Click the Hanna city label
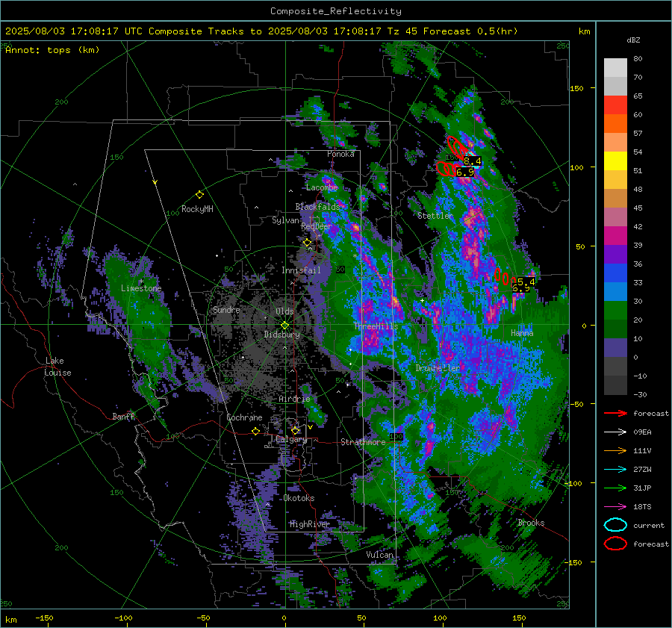 point(522,333)
